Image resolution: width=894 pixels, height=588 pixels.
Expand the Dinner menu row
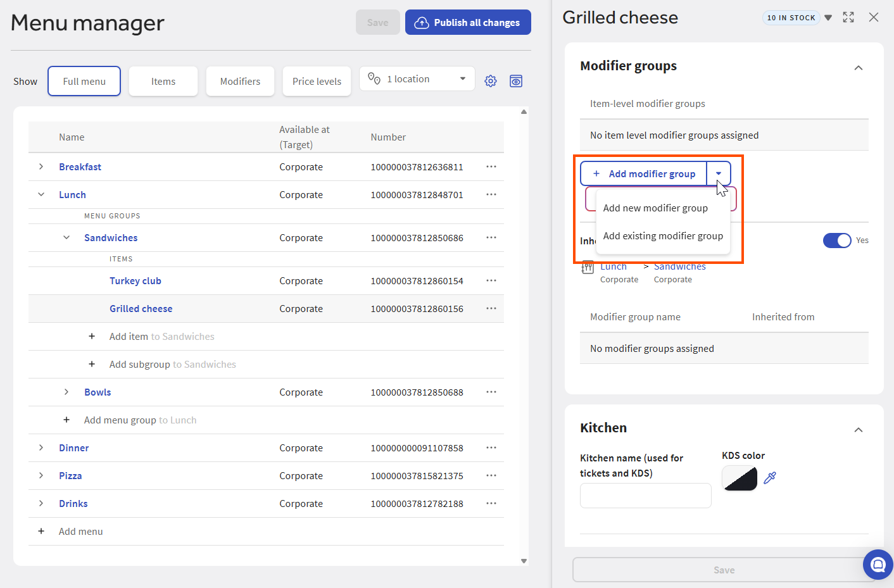[41, 447]
